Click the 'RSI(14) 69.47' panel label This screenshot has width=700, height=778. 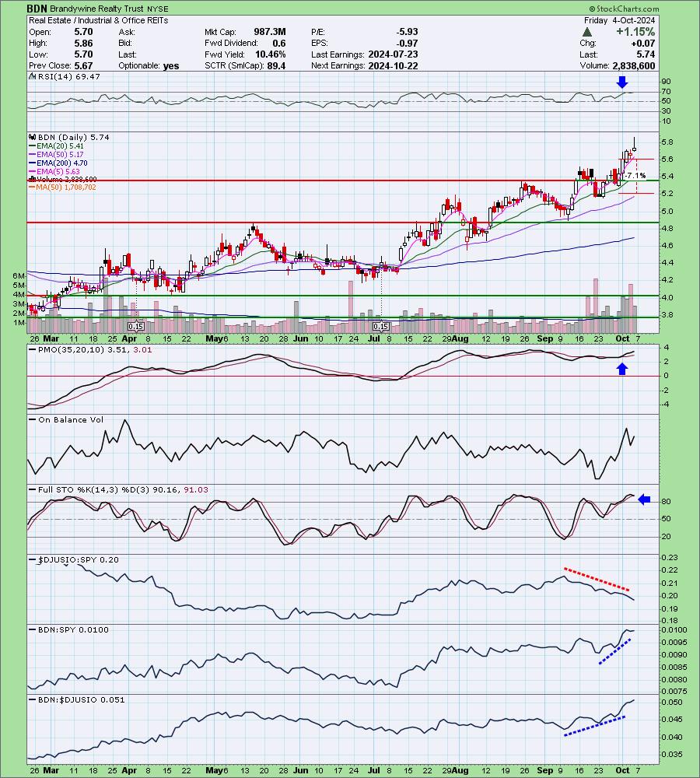pyautogui.click(x=68, y=76)
